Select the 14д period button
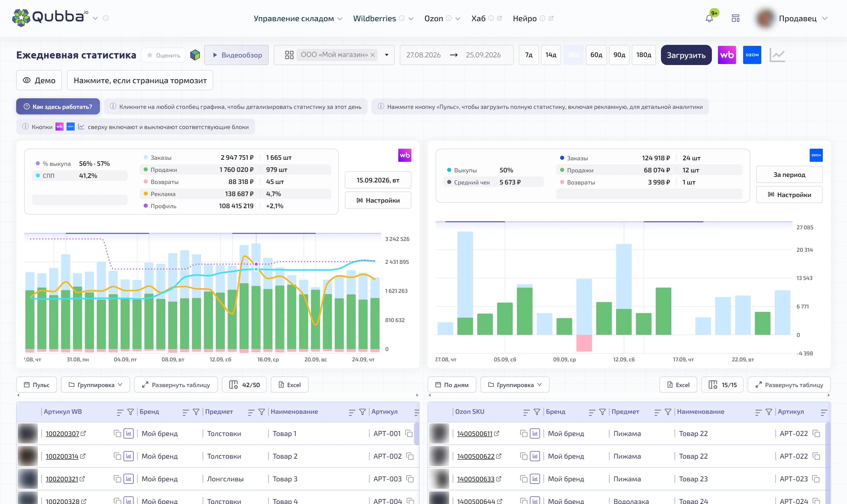 coord(551,55)
